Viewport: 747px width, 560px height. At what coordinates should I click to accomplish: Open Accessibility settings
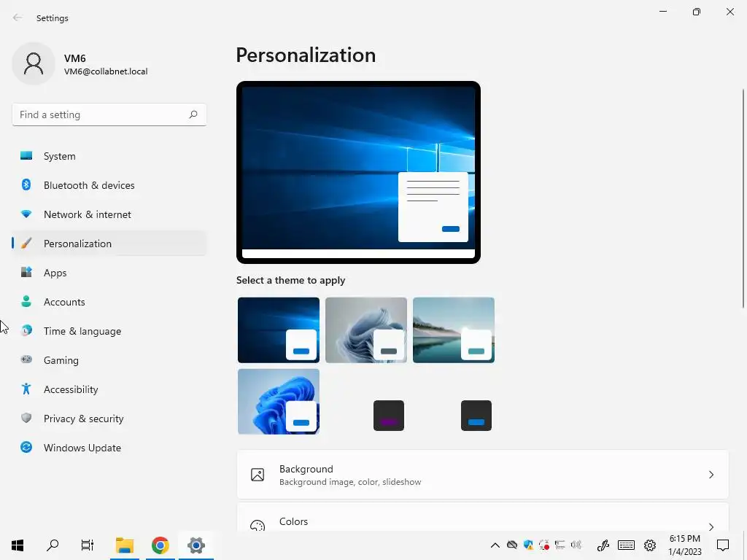tap(109, 389)
